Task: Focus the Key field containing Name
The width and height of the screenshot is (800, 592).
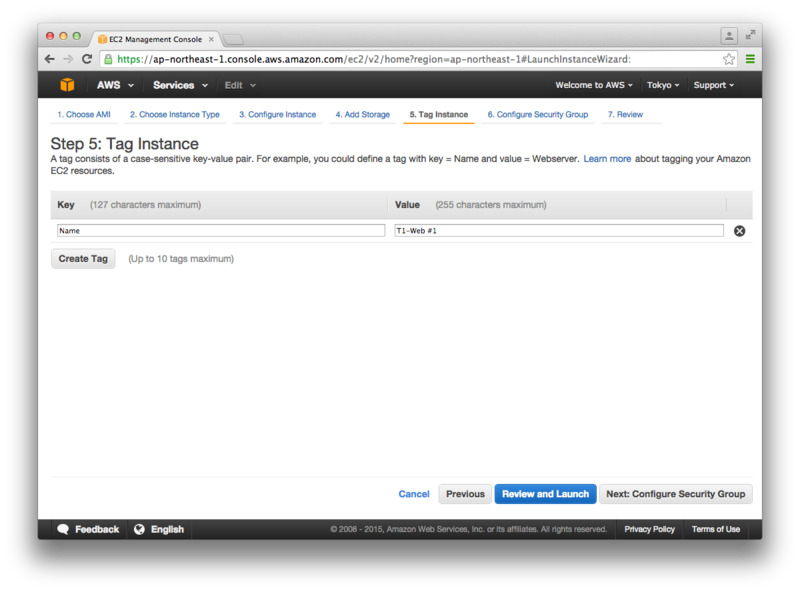Action: pyautogui.click(x=221, y=231)
